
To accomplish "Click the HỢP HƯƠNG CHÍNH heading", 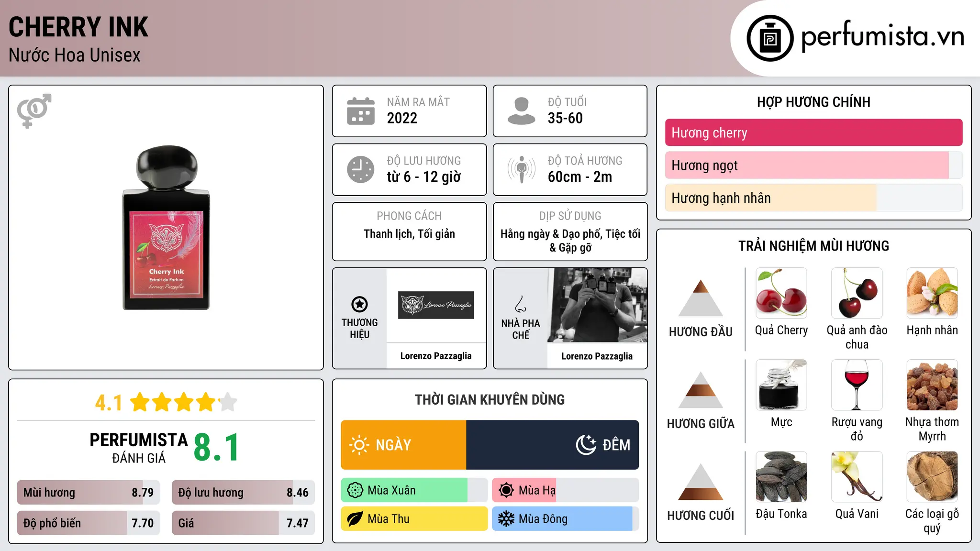I will coord(814,102).
